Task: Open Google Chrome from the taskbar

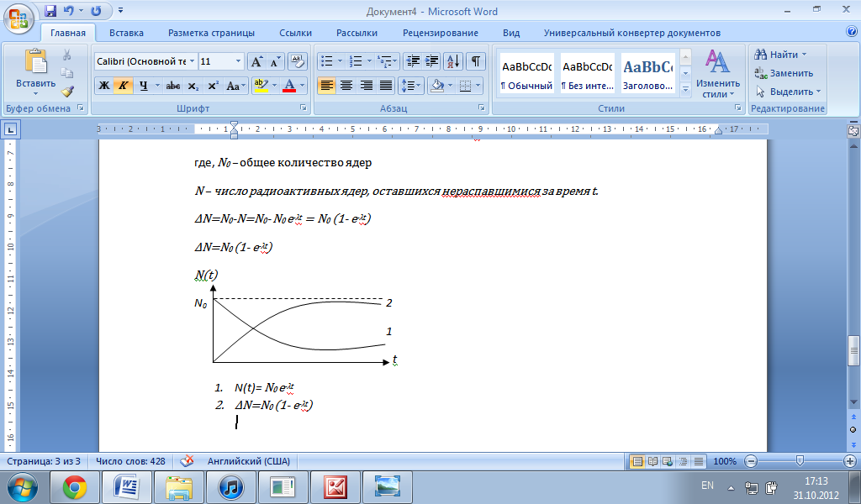Action: tap(75, 487)
